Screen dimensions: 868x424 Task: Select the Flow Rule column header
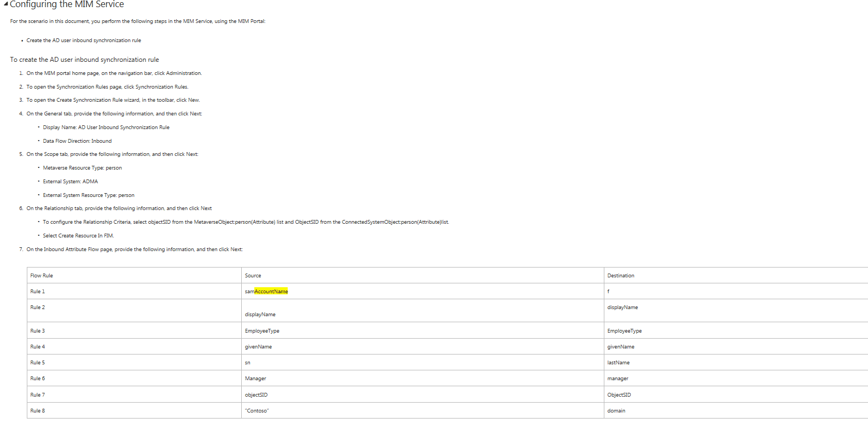pyautogui.click(x=42, y=276)
